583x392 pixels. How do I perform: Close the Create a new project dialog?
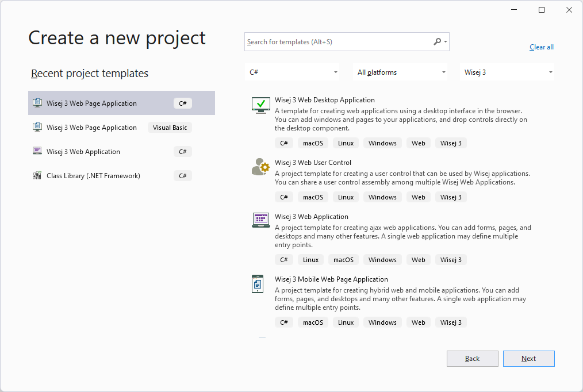pos(569,10)
